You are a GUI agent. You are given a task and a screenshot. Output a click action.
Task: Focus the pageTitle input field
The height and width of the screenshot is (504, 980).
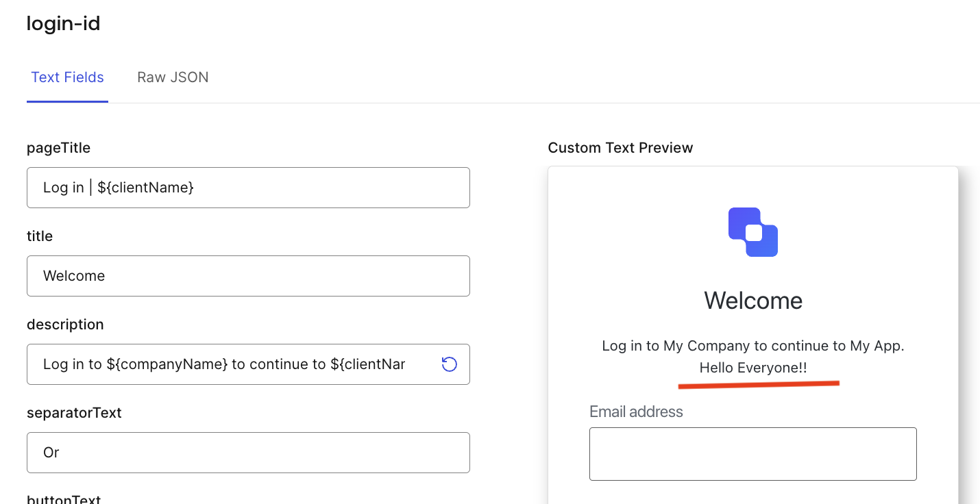248,188
